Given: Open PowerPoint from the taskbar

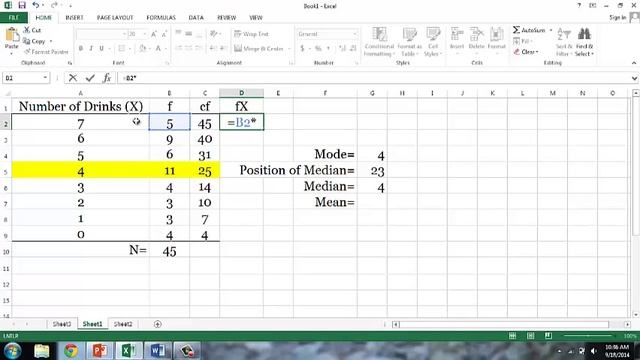Looking at the screenshot, I should point(100,351).
